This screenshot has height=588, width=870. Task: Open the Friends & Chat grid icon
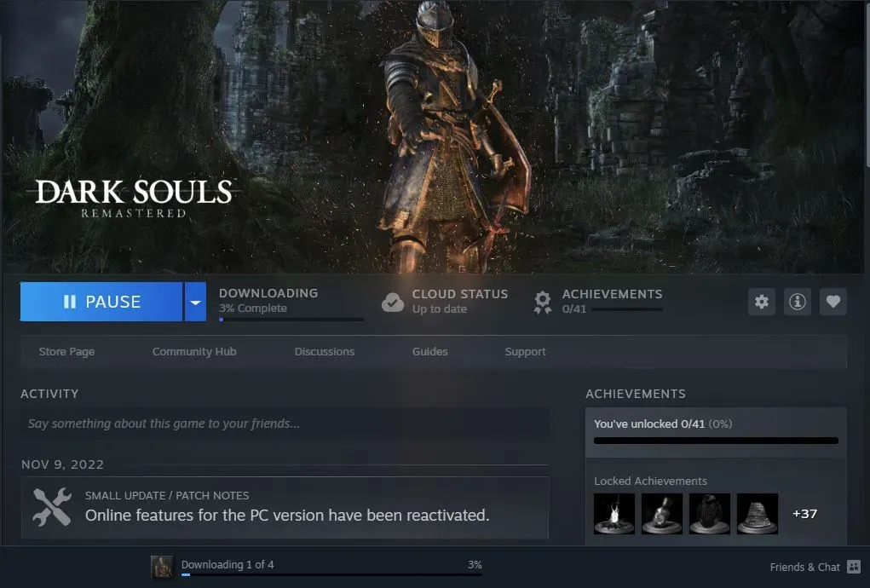coord(854,567)
